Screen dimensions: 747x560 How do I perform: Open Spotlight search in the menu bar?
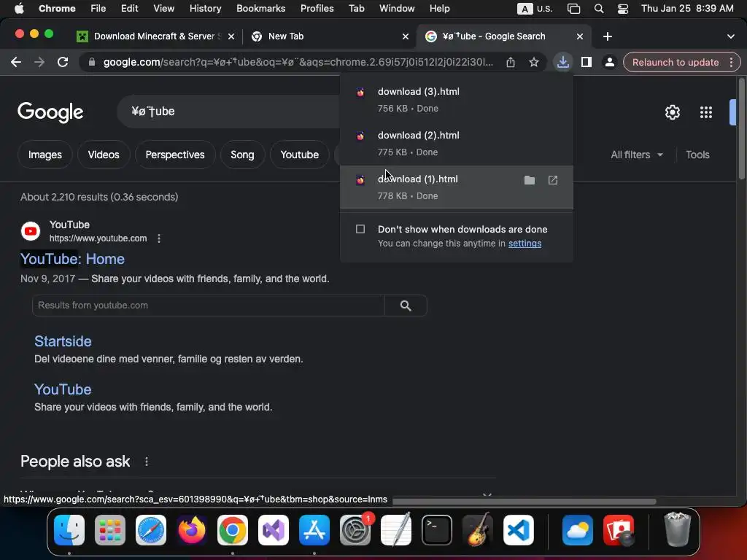click(x=599, y=9)
